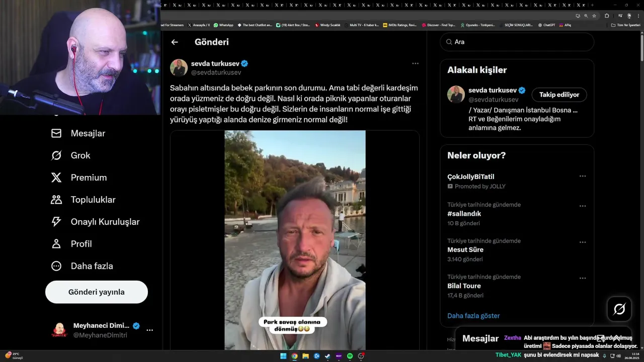Screen dimensions: 644x362
Task: Open #sallandık trending topic
Action: [x=464, y=214]
